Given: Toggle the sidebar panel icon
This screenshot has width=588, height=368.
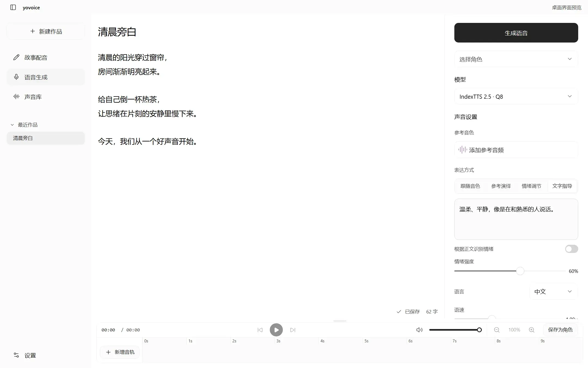Looking at the screenshot, I should (x=13, y=7).
